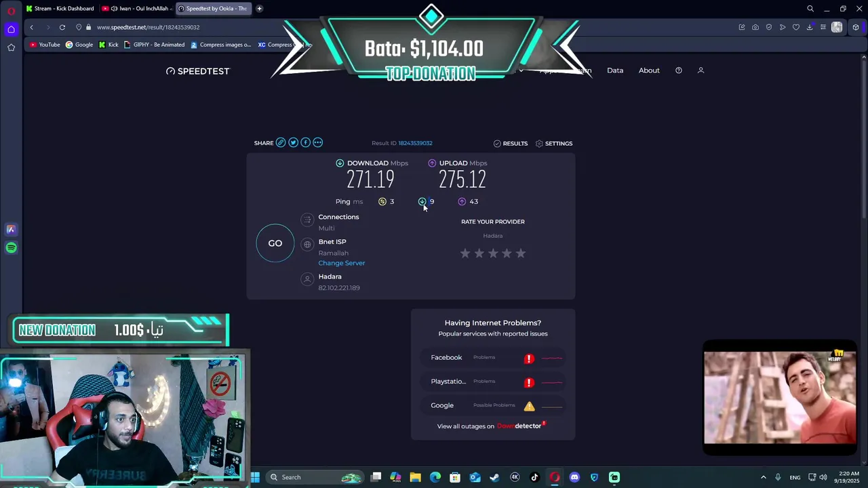
Task: Go back to the previous page
Action: [x=31, y=27]
